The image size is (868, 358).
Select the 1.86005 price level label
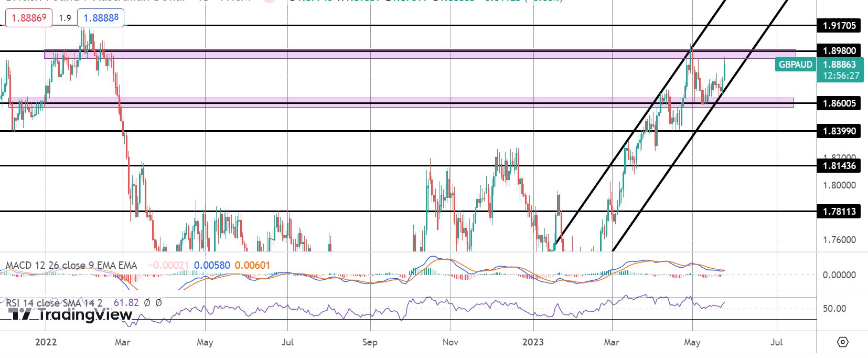click(x=839, y=103)
